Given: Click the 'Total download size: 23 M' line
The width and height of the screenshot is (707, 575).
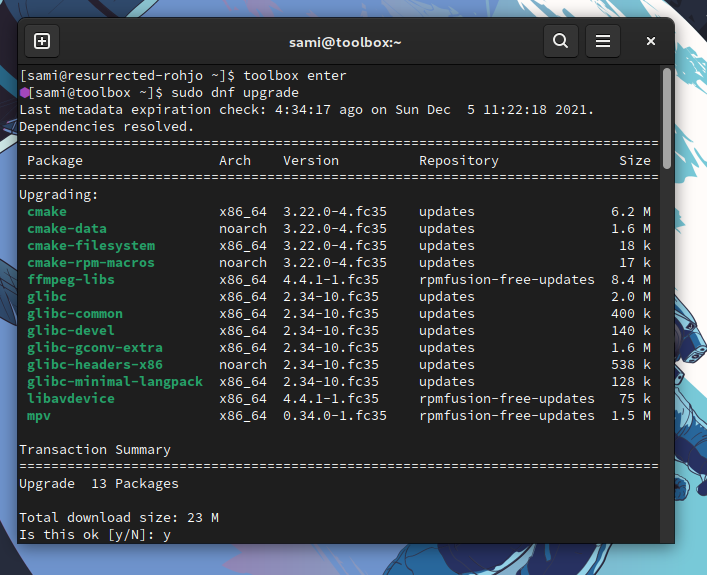Looking at the screenshot, I should pos(119,518).
